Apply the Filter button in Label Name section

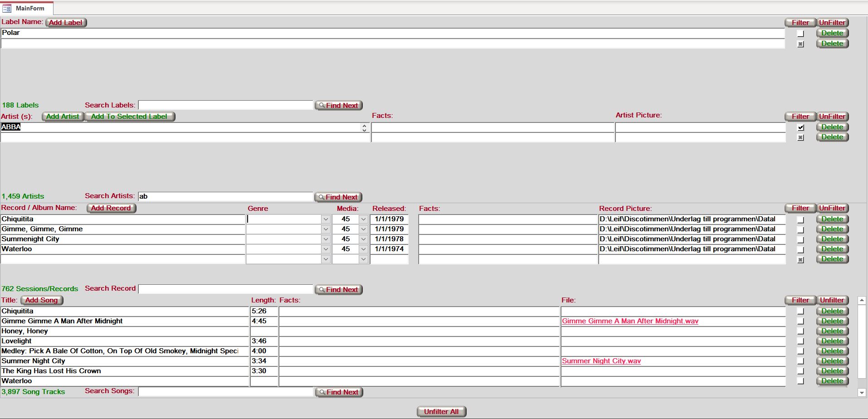point(800,23)
